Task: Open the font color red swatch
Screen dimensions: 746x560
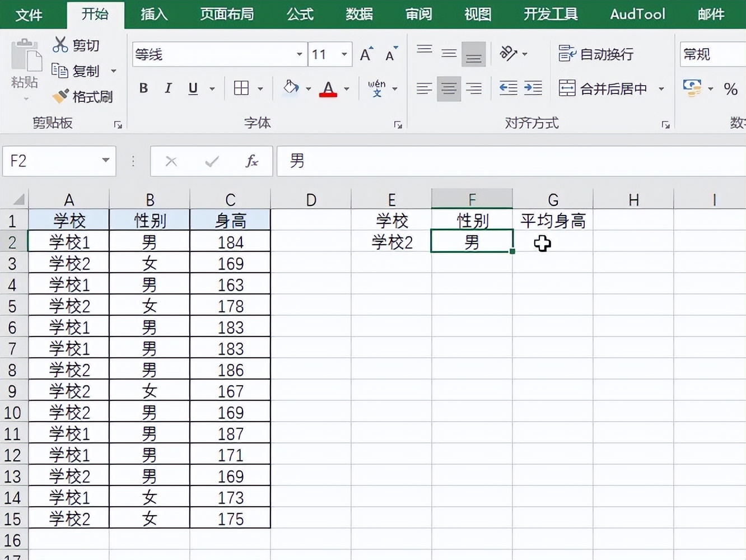Action: pyautogui.click(x=328, y=88)
